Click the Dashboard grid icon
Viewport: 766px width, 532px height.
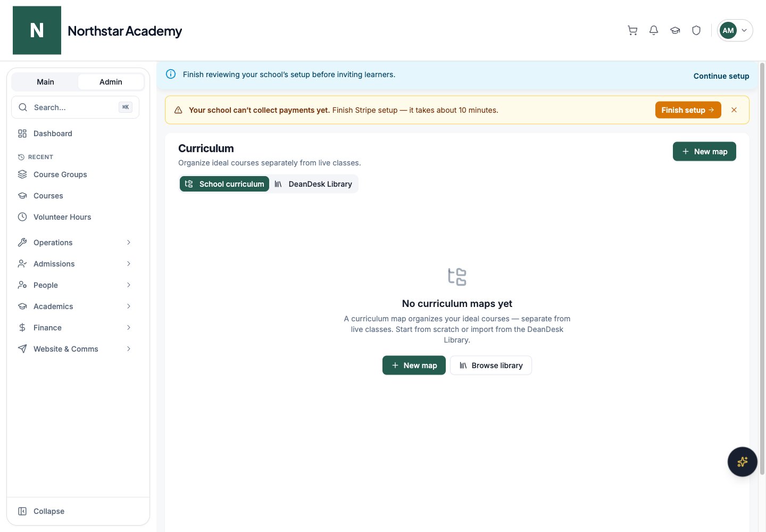(22, 134)
